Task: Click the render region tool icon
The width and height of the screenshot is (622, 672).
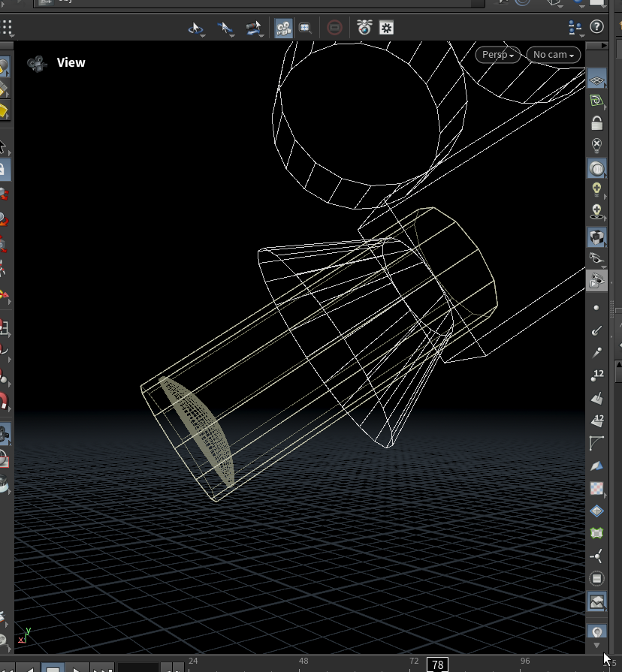Action: pos(306,29)
